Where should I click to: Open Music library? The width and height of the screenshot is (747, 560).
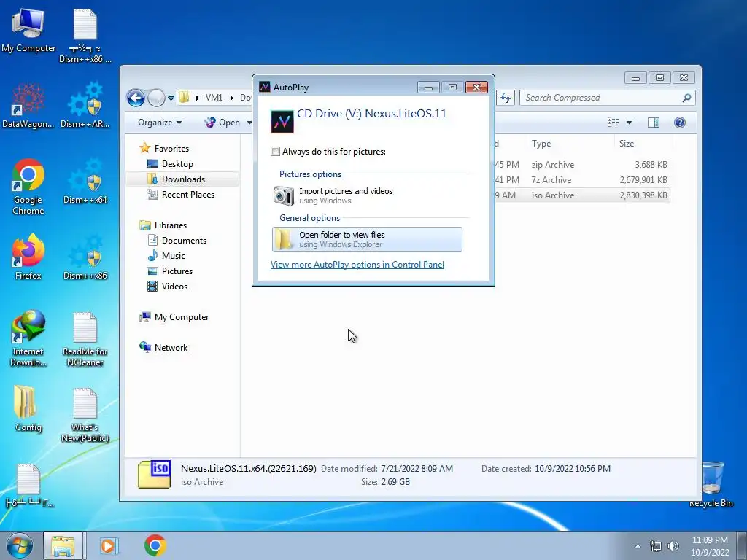tap(173, 256)
